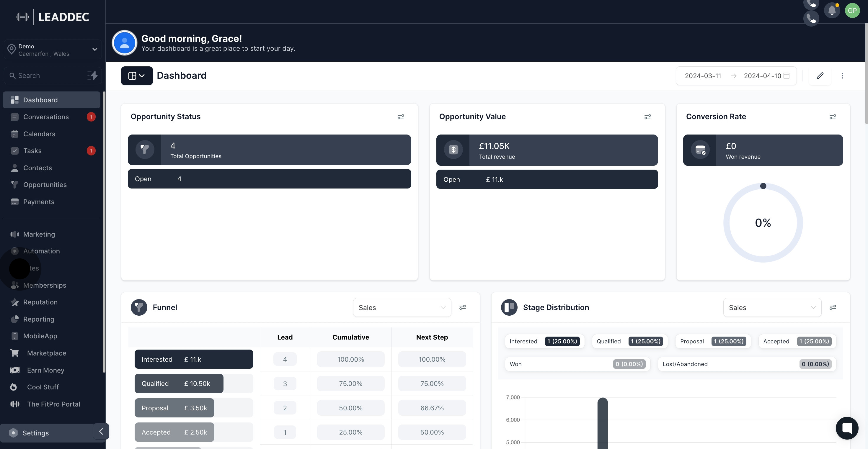868x449 pixels.
Task: Click the Qualified funnel bar
Action: [x=179, y=384]
